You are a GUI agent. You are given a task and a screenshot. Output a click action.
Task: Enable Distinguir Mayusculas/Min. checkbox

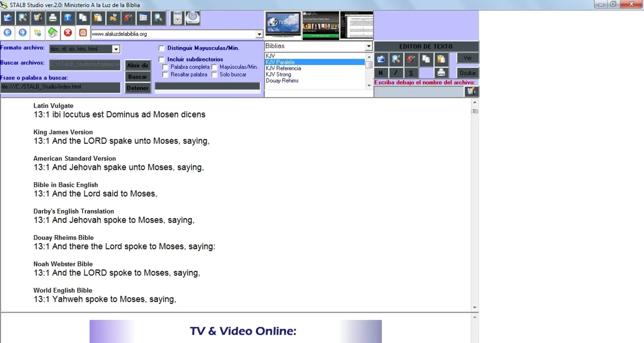pos(162,48)
